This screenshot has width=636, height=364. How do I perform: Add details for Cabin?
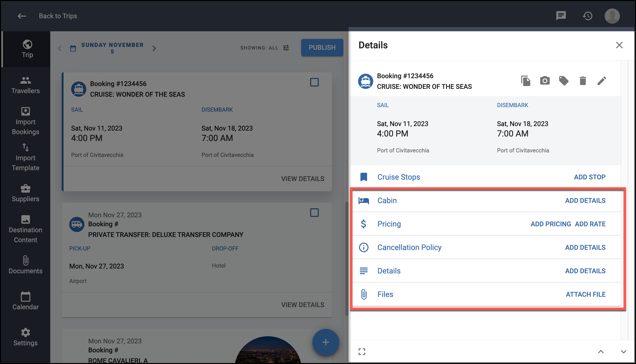pos(585,200)
